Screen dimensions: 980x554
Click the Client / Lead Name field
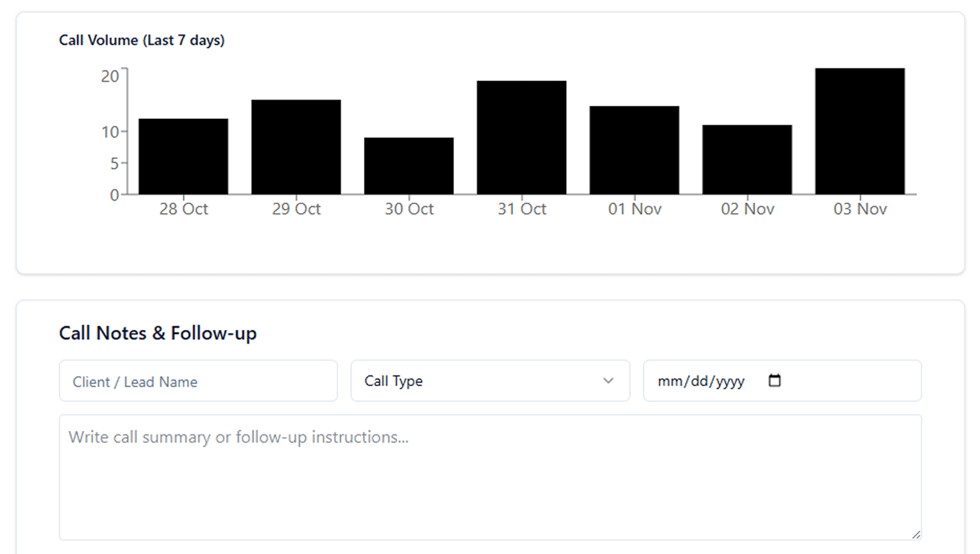click(198, 381)
